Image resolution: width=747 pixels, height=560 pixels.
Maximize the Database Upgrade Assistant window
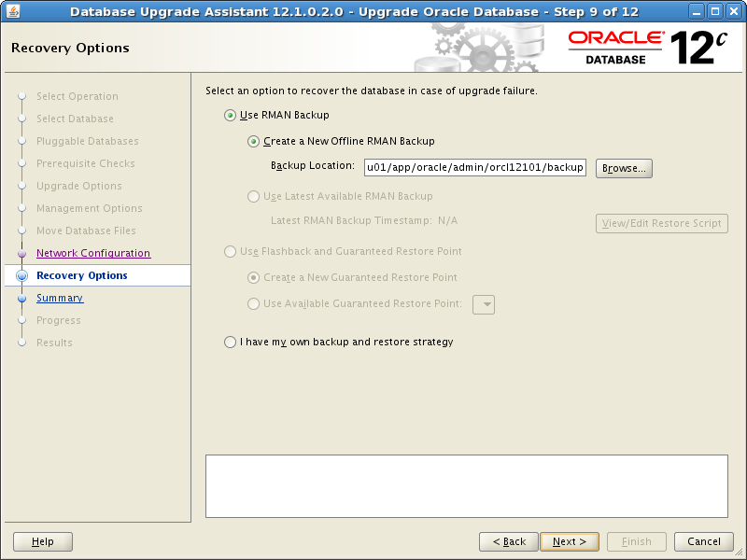[x=715, y=11]
